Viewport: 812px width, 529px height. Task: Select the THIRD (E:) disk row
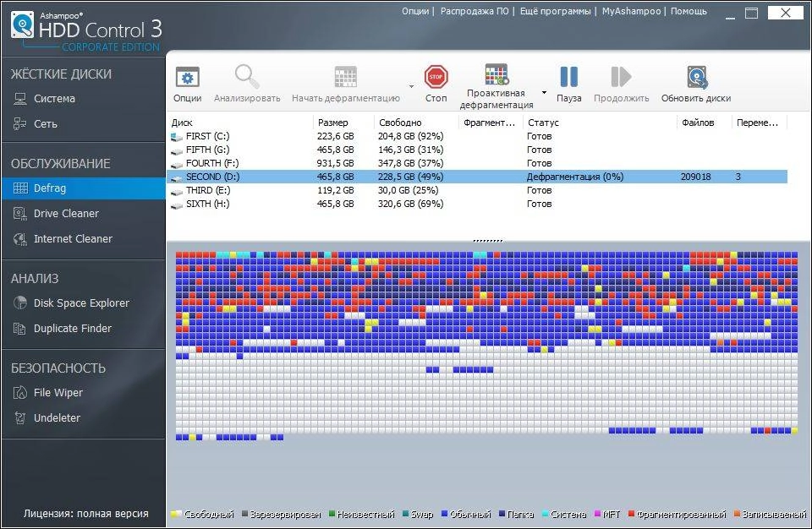coord(479,190)
